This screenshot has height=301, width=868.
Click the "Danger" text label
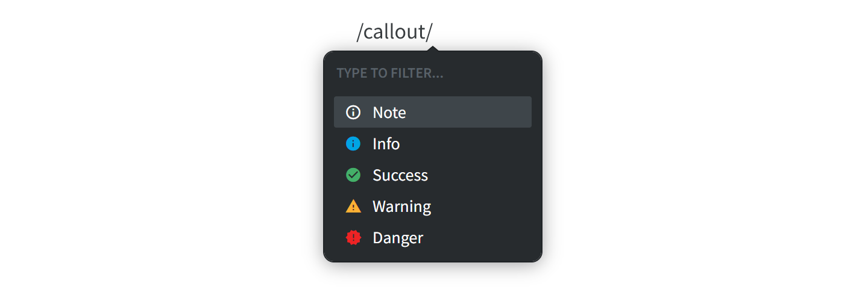point(398,237)
